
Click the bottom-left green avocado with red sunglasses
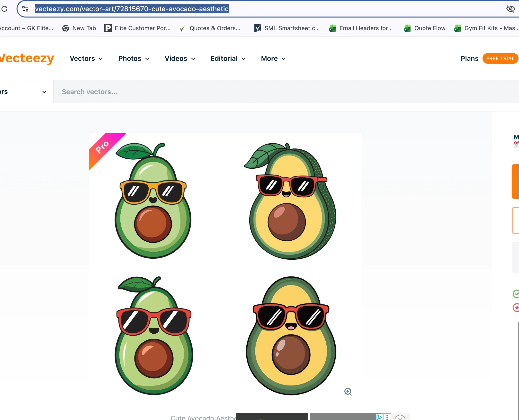click(x=154, y=335)
